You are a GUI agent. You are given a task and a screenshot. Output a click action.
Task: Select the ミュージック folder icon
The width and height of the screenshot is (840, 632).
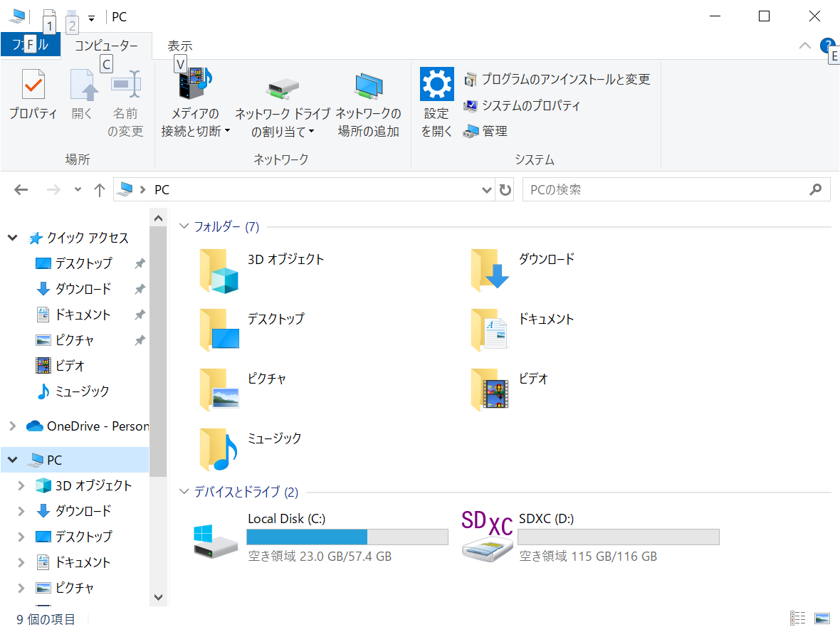pyautogui.click(x=219, y=450)
